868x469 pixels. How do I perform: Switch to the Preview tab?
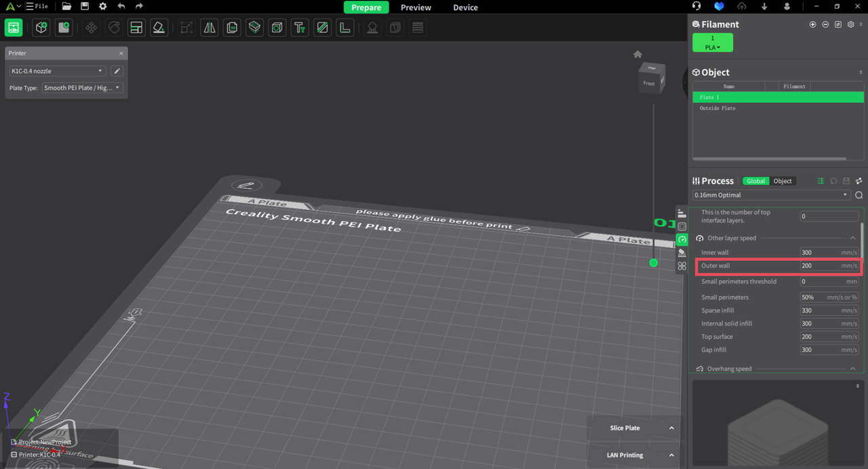point(416,7)
